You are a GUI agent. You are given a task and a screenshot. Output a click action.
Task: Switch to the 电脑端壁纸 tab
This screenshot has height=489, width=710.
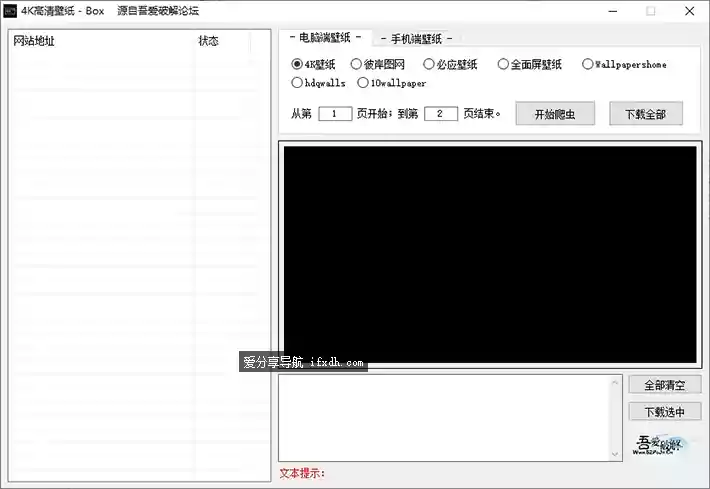point(325,38)
